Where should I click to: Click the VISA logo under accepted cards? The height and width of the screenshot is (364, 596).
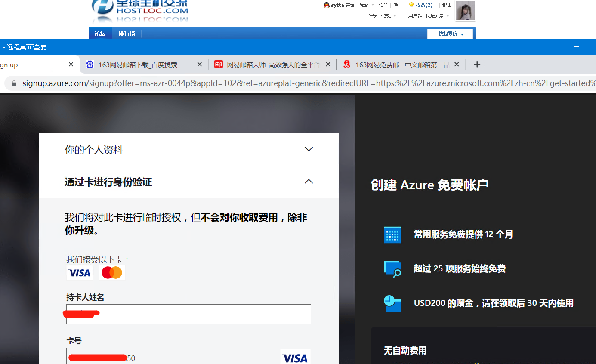[80, 273]
